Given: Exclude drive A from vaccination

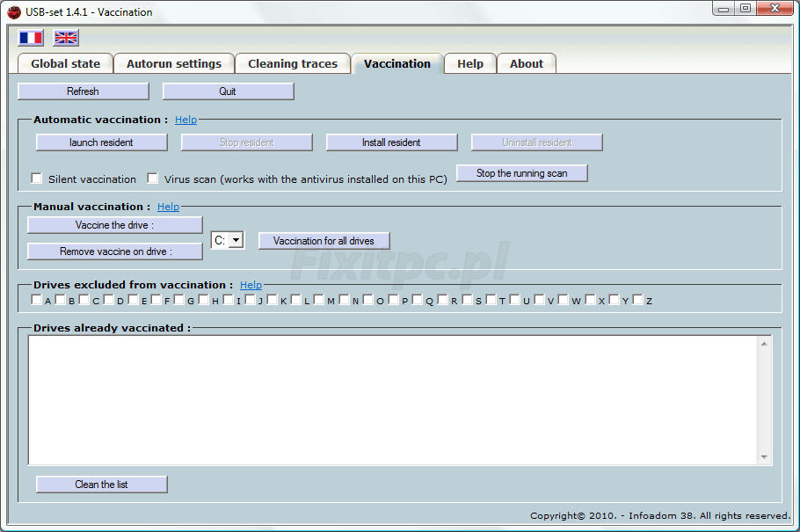Looking at the screenshot, I should coord(36,300).
